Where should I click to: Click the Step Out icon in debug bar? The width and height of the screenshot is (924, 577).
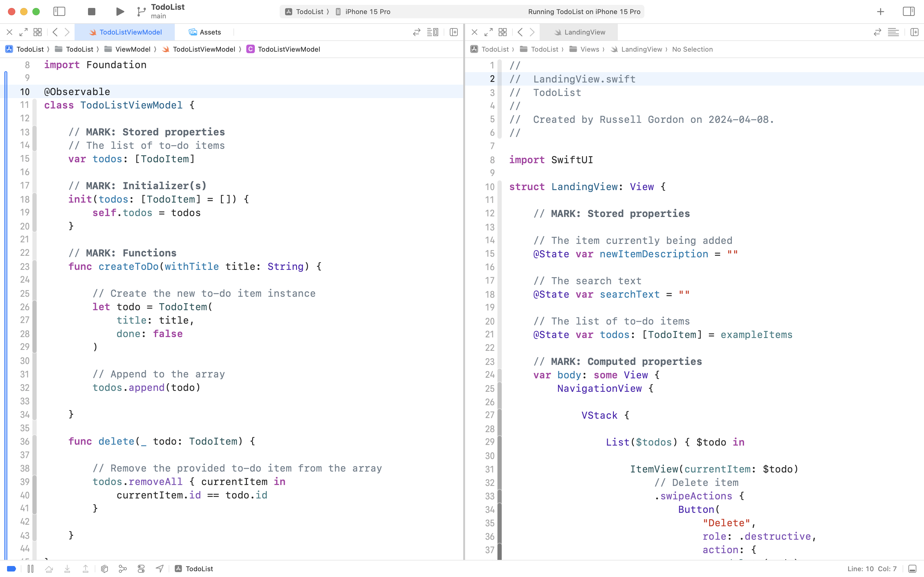86,569
